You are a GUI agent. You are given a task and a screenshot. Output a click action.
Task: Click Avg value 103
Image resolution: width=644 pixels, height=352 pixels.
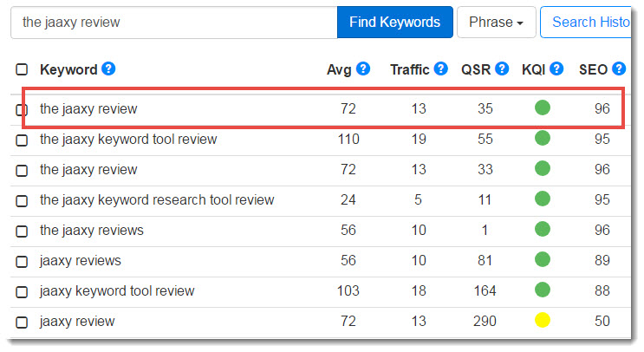pyautogui.click(x=348, y=290)
